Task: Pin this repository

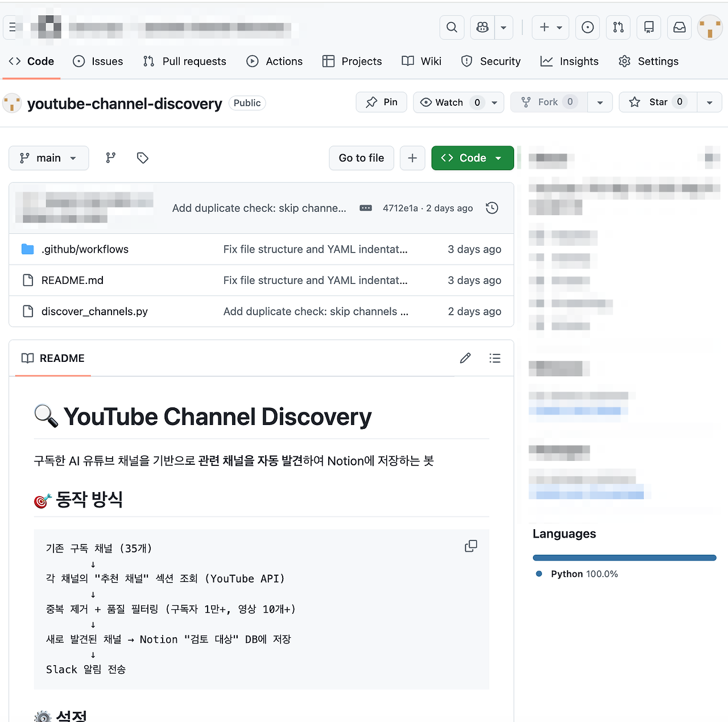Action: click(x=382, y=102)
